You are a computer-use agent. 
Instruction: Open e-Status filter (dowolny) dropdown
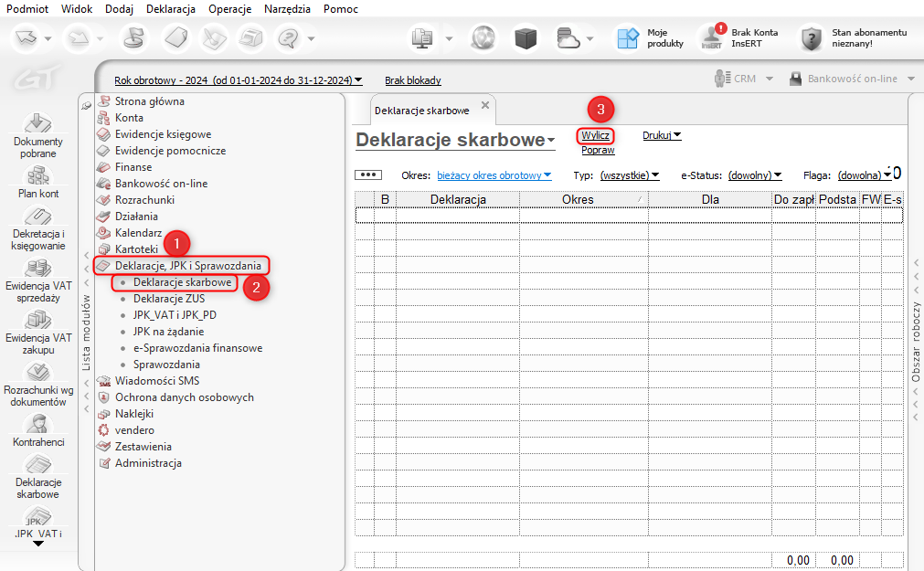(x=755, y=175)
